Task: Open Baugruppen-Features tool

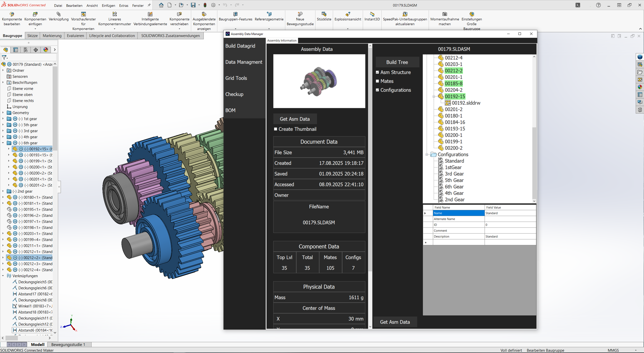Action: (x=235, y=14)
